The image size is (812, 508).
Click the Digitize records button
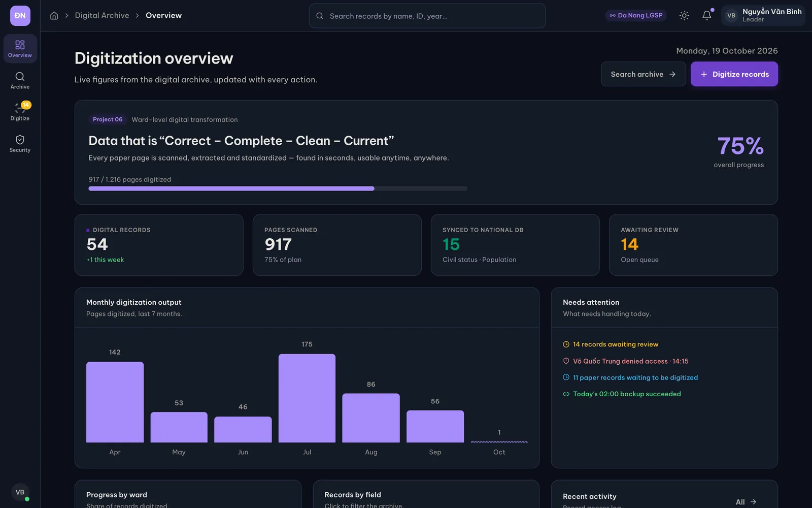tap(734, 74)
